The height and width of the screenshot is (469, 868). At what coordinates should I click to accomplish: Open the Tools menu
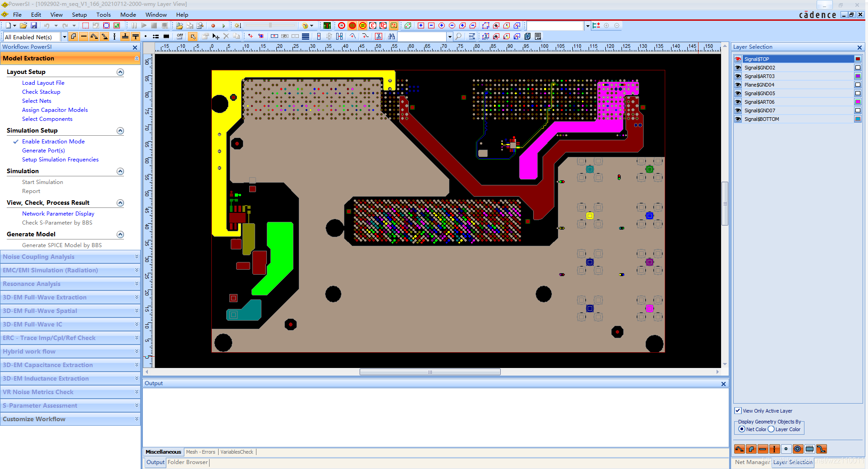(x=103, y=14)
